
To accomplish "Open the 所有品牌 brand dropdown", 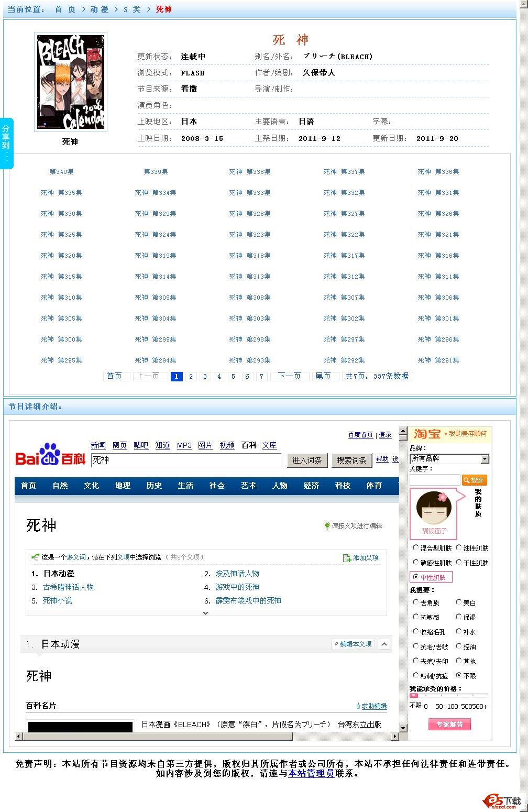I will [x=449, y=459].
